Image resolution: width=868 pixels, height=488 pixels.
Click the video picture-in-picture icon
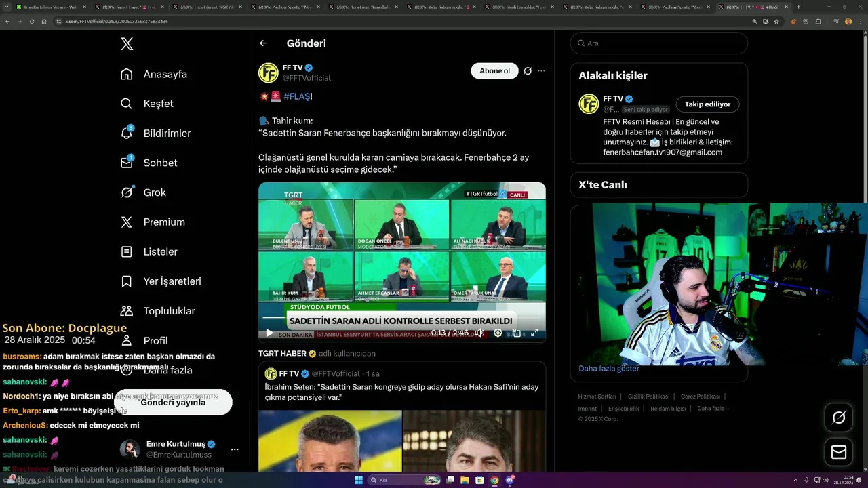pos(517,333)
